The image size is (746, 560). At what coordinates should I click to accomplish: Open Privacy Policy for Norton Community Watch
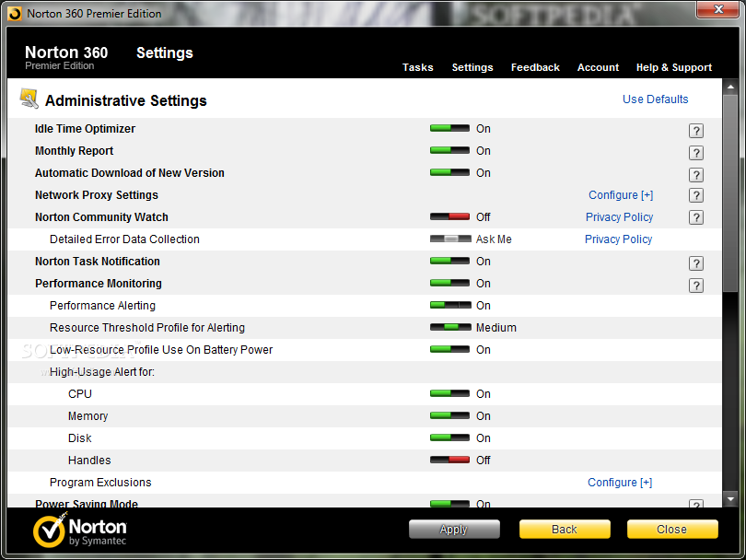pyautogui.click(x=620, y=217)
